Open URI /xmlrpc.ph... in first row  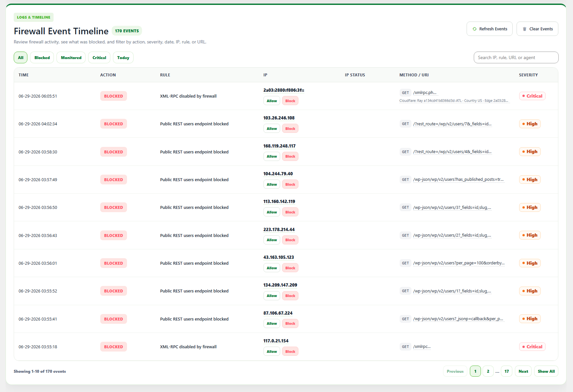(425, 93)
